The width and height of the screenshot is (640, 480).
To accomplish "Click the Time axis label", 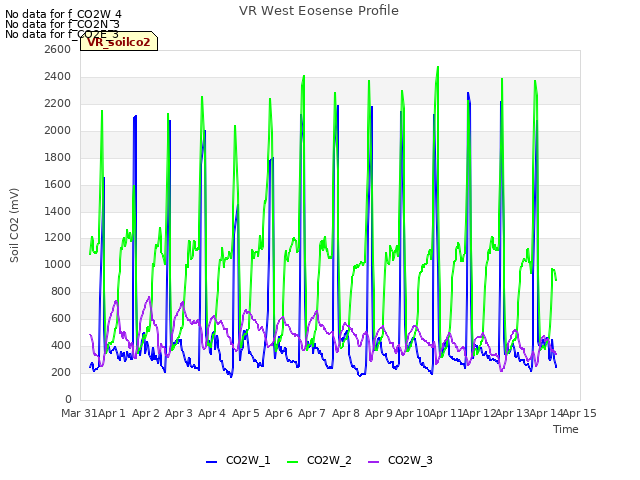I will tap(566, 429).
